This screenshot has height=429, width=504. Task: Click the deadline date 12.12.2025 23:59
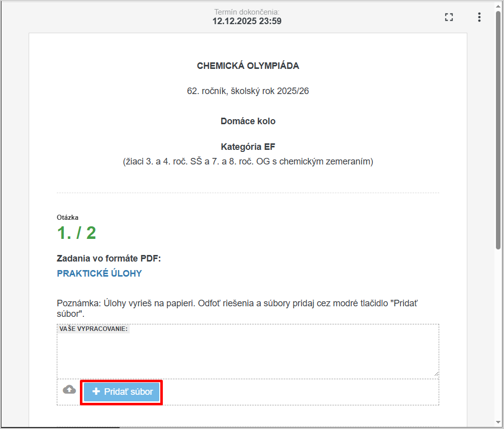point(247,21)
